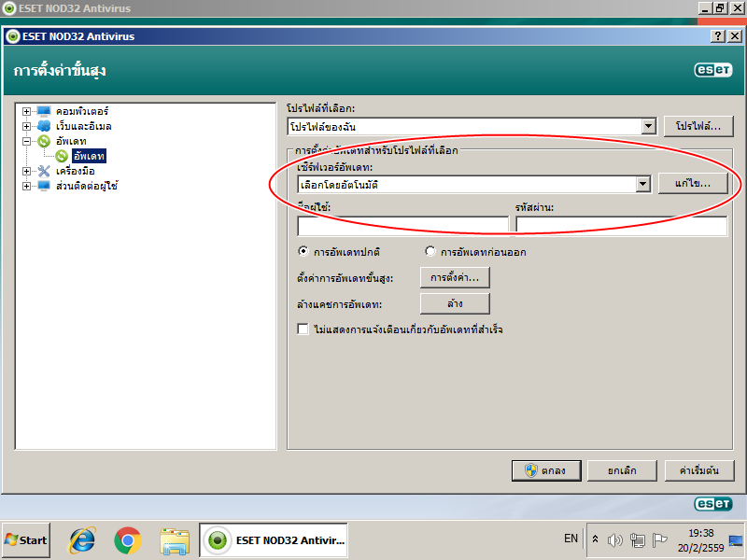
Task: Collapse the อัพเดท tree node
Action: pos(27,141)
